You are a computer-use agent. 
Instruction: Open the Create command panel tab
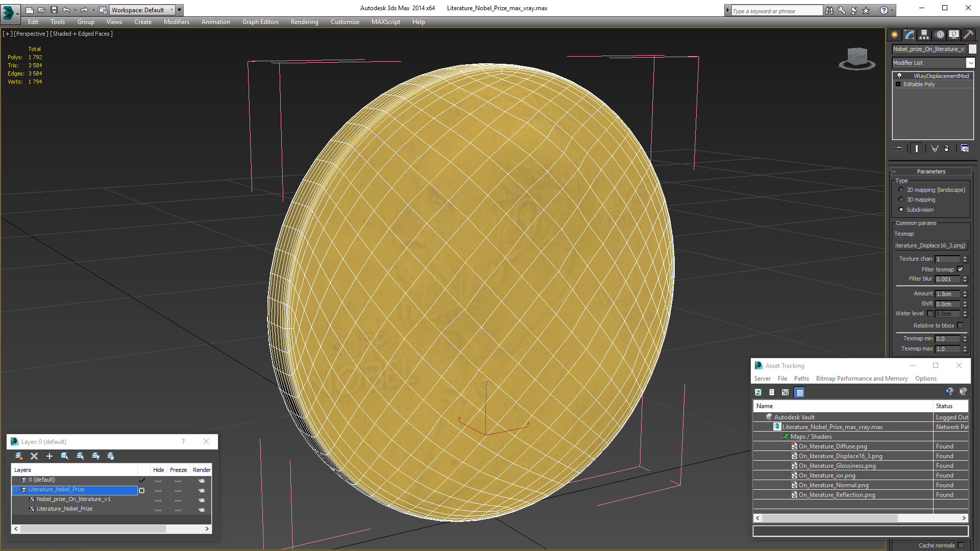[x=894, y=35]
